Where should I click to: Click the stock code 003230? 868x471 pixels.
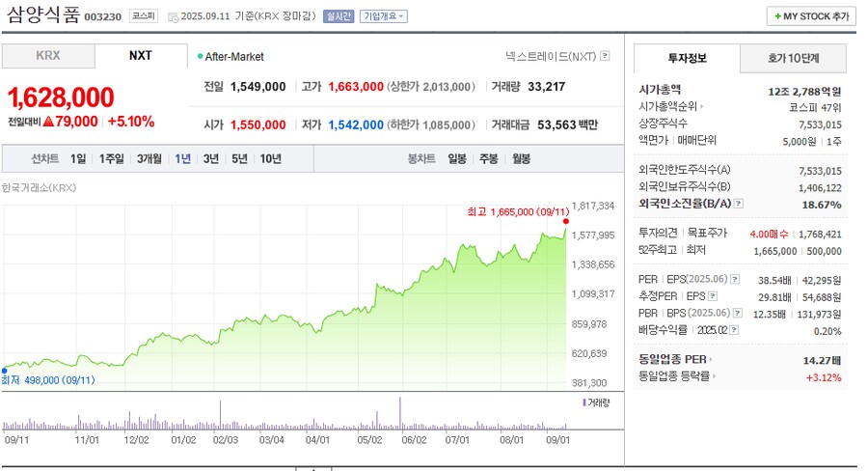click(102, 17)
